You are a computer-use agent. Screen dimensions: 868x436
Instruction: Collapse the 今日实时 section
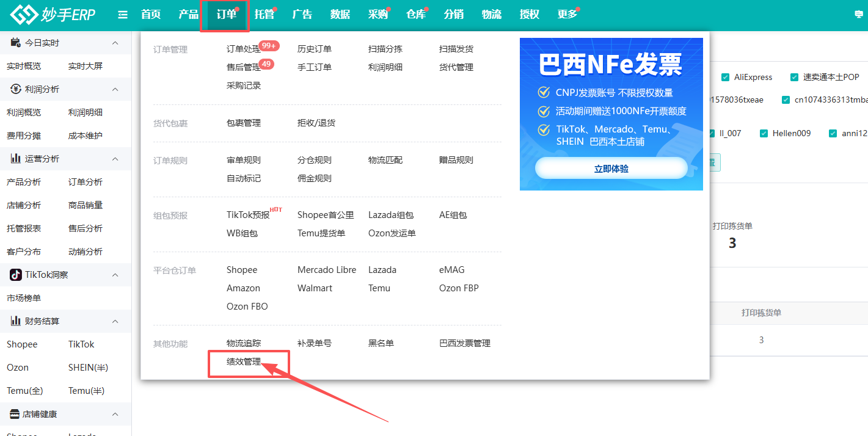coord(115,43)
